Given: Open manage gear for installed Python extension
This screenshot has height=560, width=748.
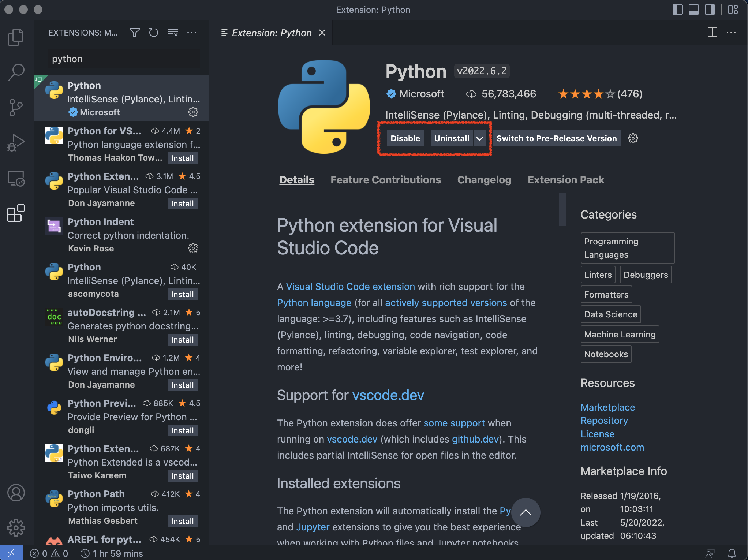Looking at the screenshot, I should pos(193,112).
